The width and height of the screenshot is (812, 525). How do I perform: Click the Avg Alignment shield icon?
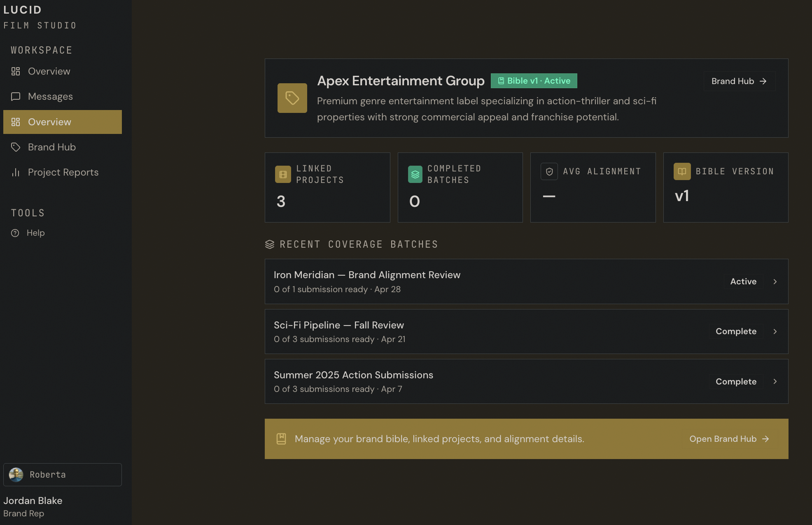pyautogui.click(x=549, y=171)
